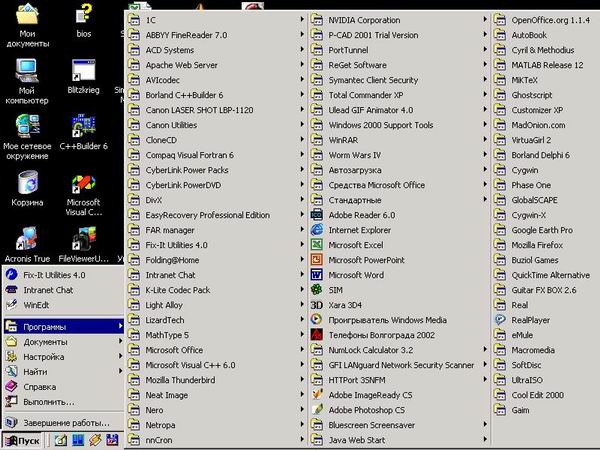Click the Microsoft PowerPoint icon
Image resolution: width=600 pixels, height=450 pixels.
pos(316,260)
